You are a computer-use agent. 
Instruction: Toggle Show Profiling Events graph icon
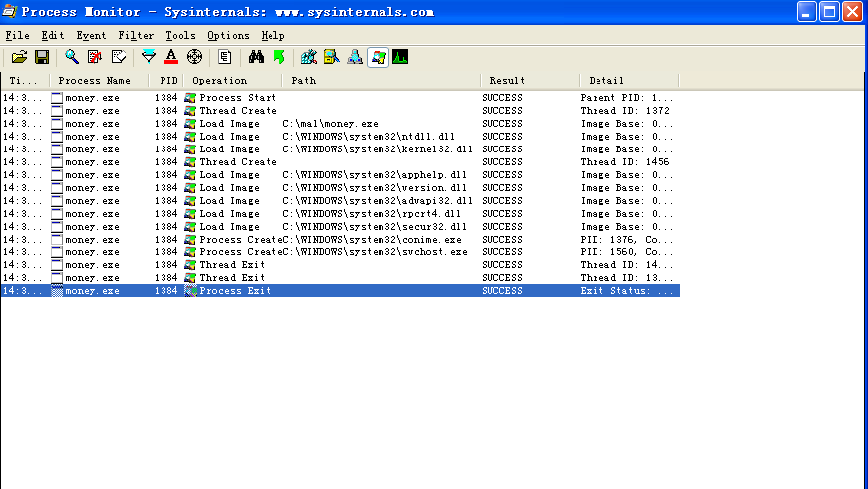400,57
